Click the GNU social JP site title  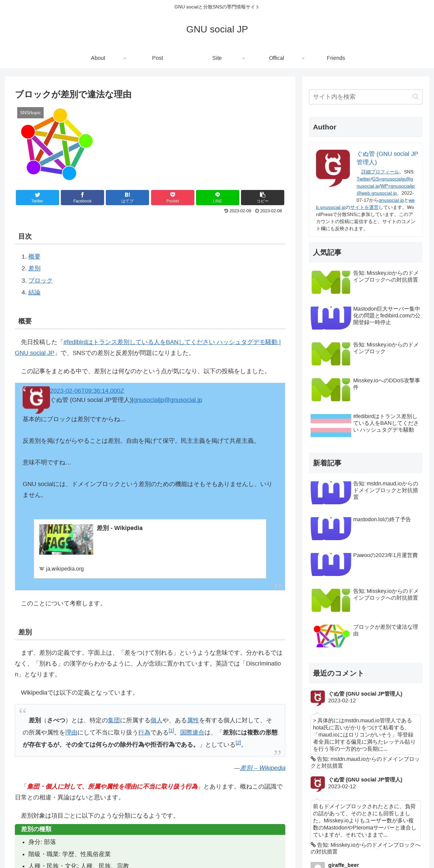(x=217, y=29)
